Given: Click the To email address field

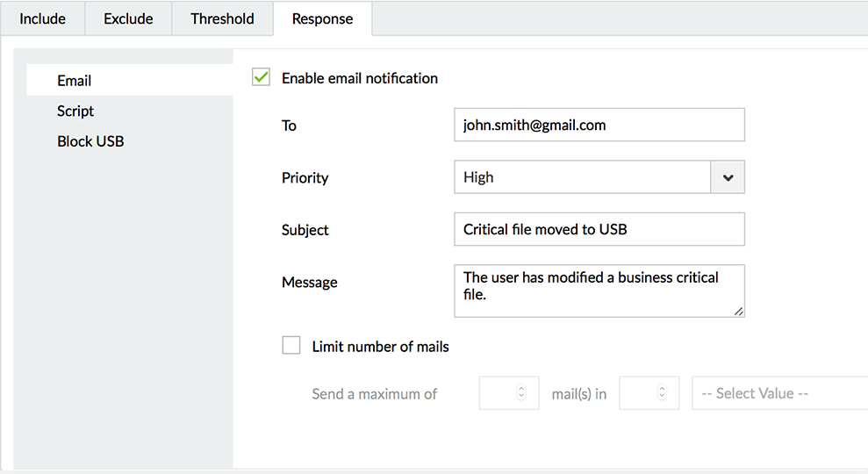Looking at the screenshot, I should [599, 125].
